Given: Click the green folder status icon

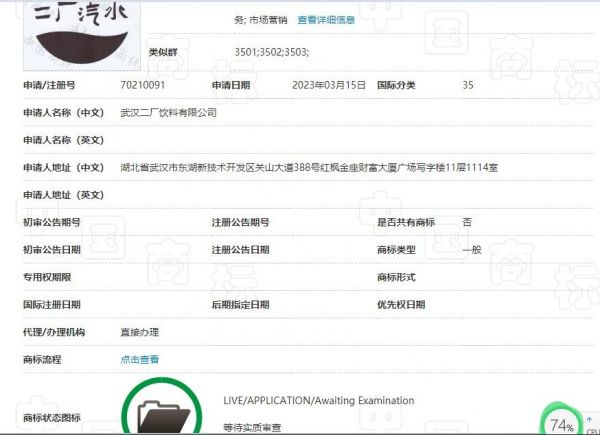Looking at the screenshot, I should tap(160, 410).
